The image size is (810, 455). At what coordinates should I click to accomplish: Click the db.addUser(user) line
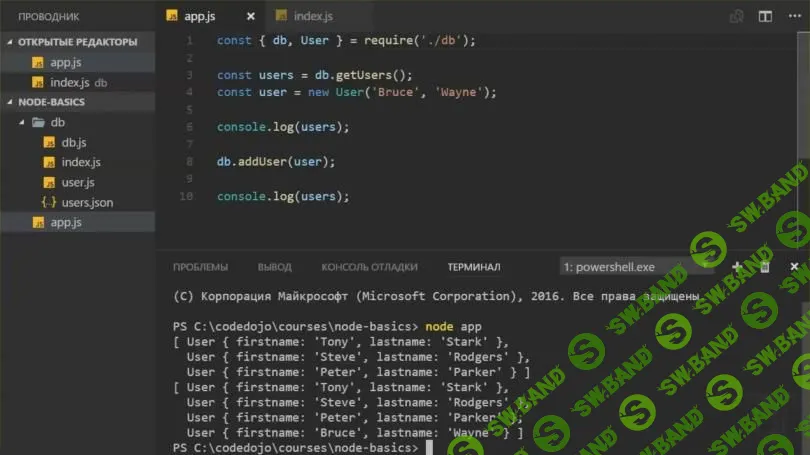tap(276, 162)
